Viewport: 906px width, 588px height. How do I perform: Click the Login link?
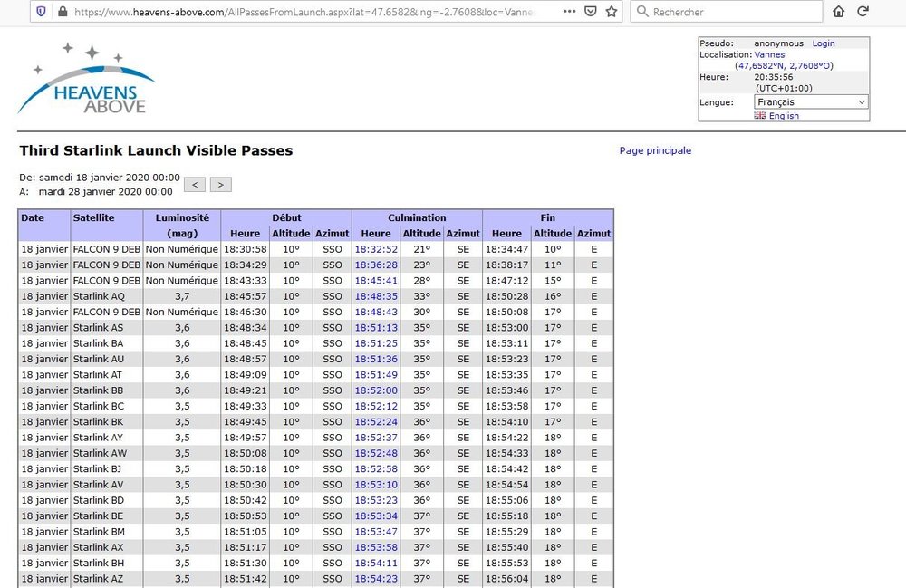point(824,43)
